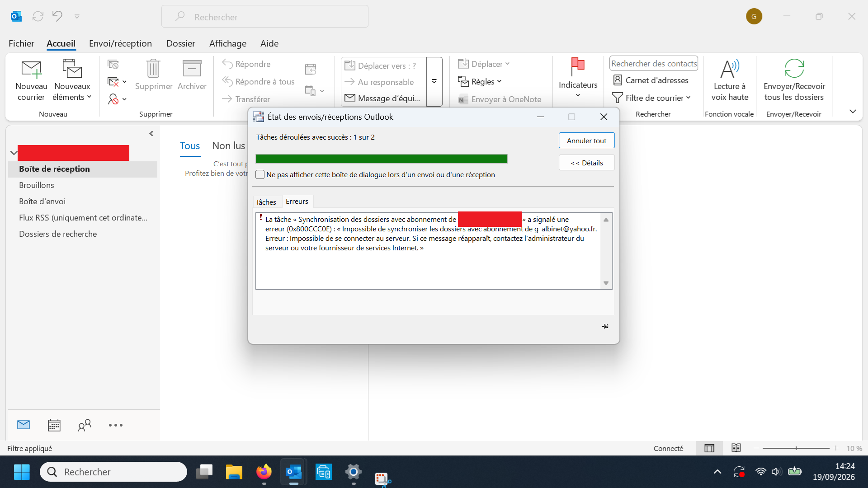Switch to reading view in status bar

click(736, 448)
